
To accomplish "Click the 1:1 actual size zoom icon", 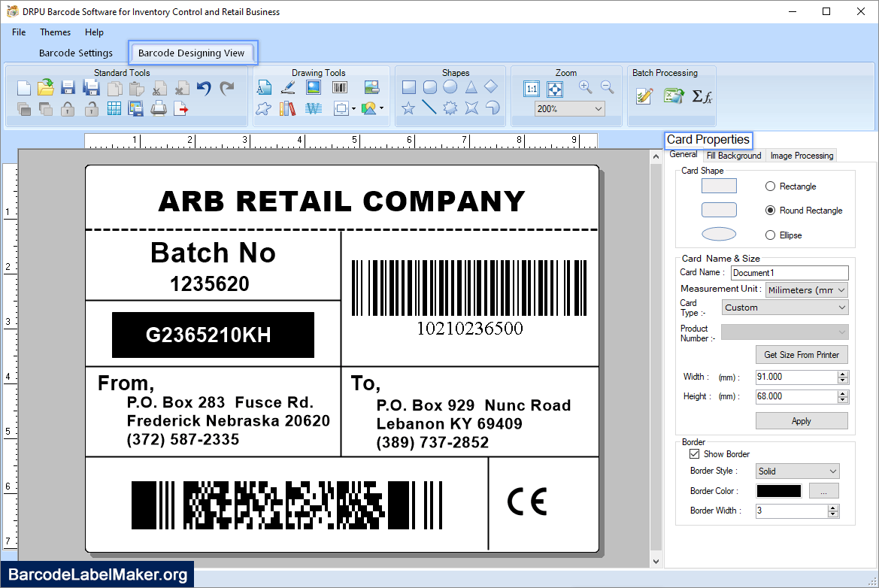I will pyautogui.click(x=532, y=88).
